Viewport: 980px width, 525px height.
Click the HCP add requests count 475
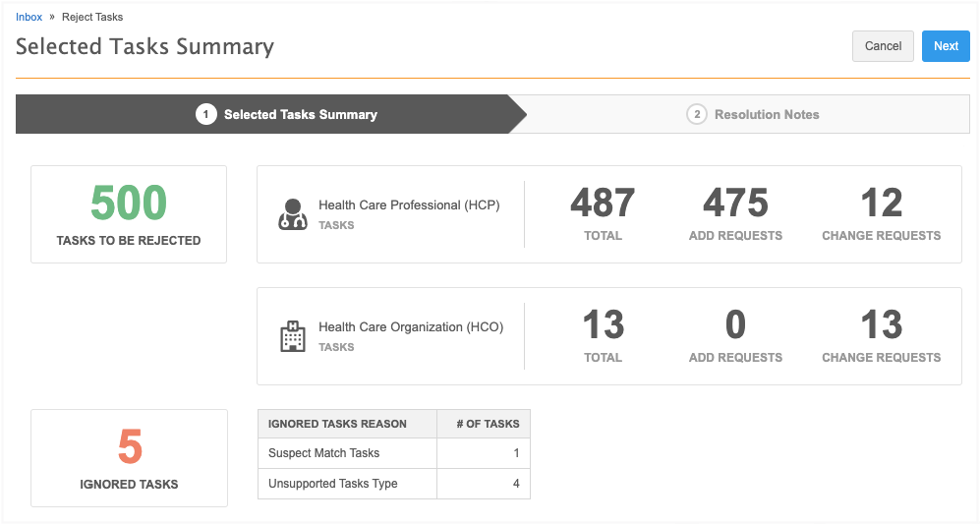(735, 204)
